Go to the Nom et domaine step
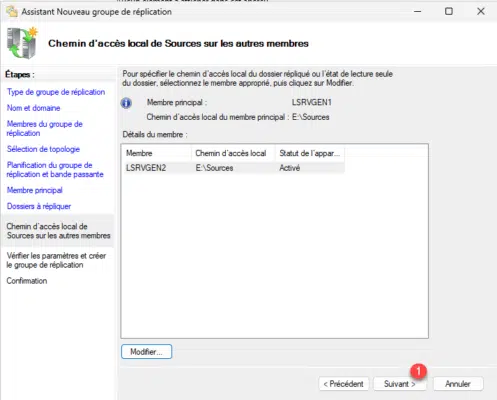This screenshot has width=497, height=400. (33, 108)
